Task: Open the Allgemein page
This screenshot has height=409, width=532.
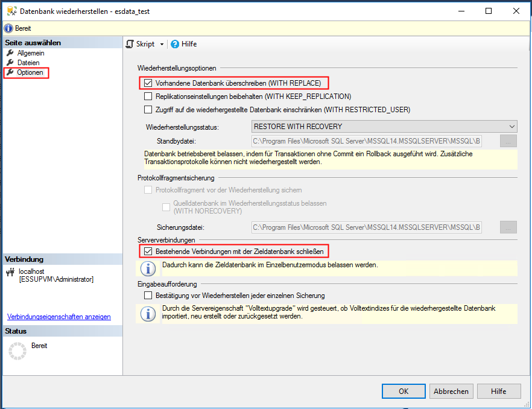Action: (x=30, y=53)
